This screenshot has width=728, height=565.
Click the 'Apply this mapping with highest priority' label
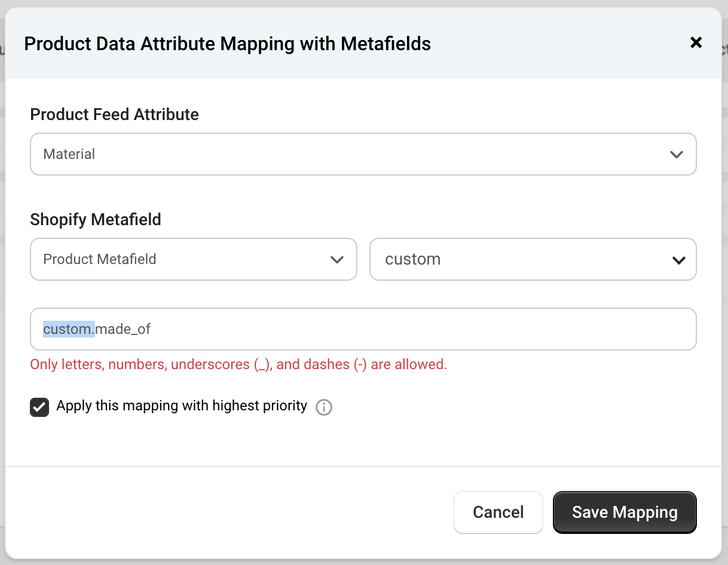pyautogui.click(x=181, y=406)
